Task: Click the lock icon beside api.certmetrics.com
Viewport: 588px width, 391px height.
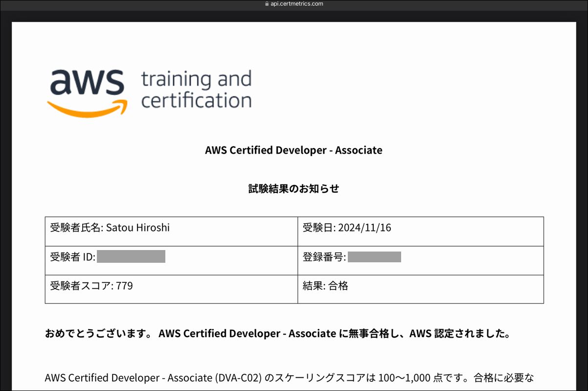Action: click(267, 4)
